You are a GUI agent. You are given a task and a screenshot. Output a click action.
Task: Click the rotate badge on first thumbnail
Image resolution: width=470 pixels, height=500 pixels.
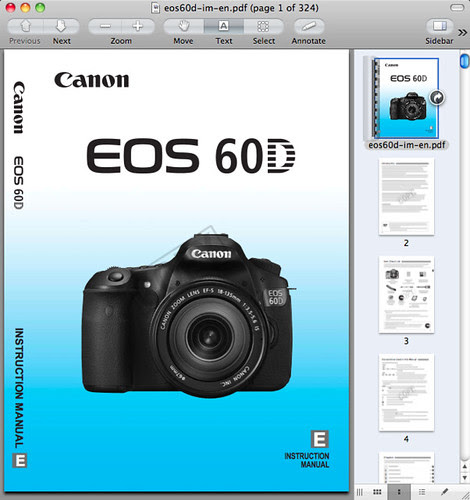[437, 98]
